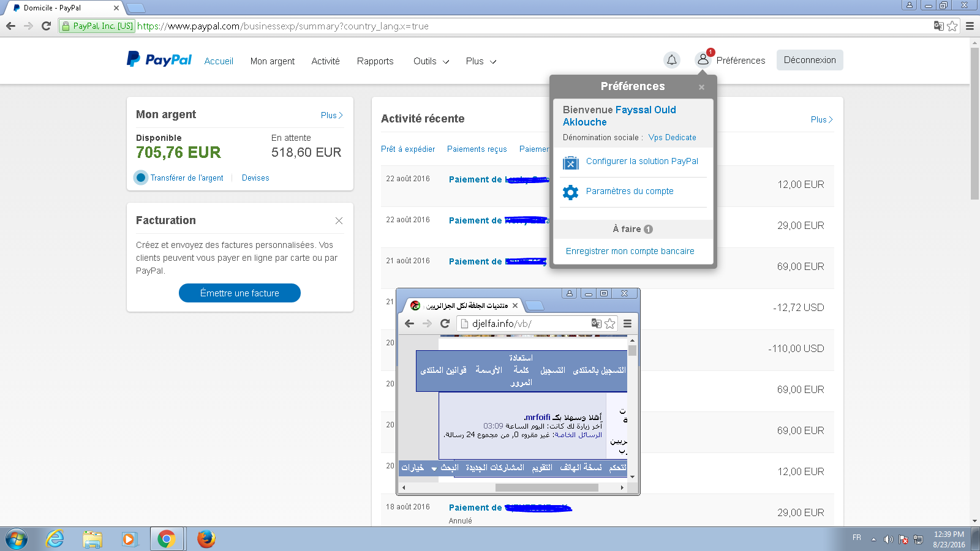This screenshot has width=980, height=551.
Task: Dismiss the Facturation card
Action: pyautogui.click(x=339, y=220)
